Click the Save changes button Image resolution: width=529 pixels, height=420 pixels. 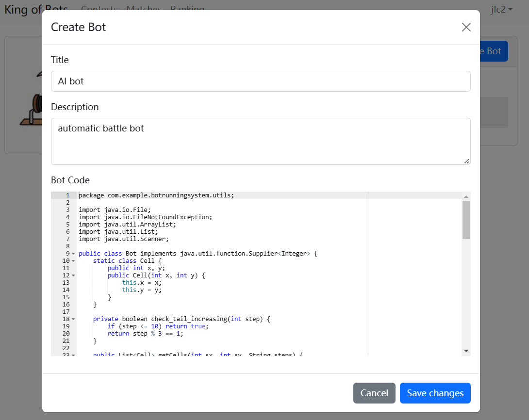pyautogui.click(x=435, y=393)
